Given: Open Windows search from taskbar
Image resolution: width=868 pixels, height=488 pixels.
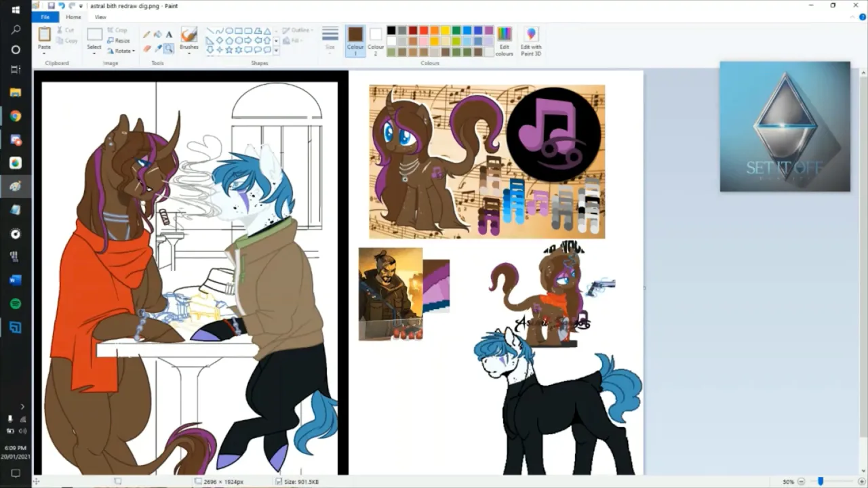Looking at the screenshot, I should click(16, 30).
